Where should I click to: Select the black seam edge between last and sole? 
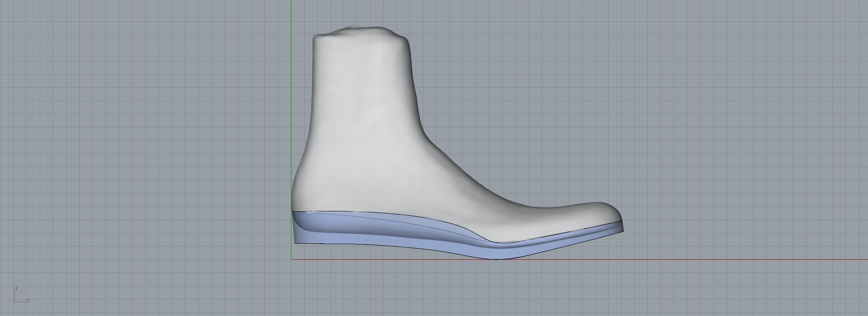coord(395,214)
